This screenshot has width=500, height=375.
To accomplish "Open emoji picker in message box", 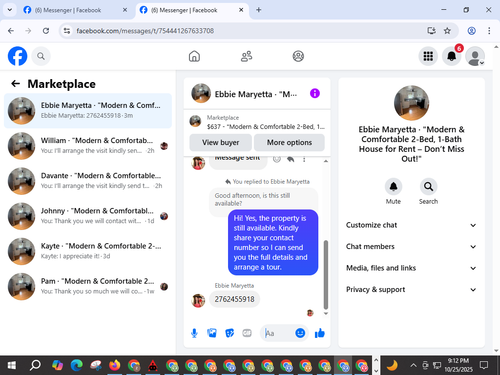I will point(300,333).
